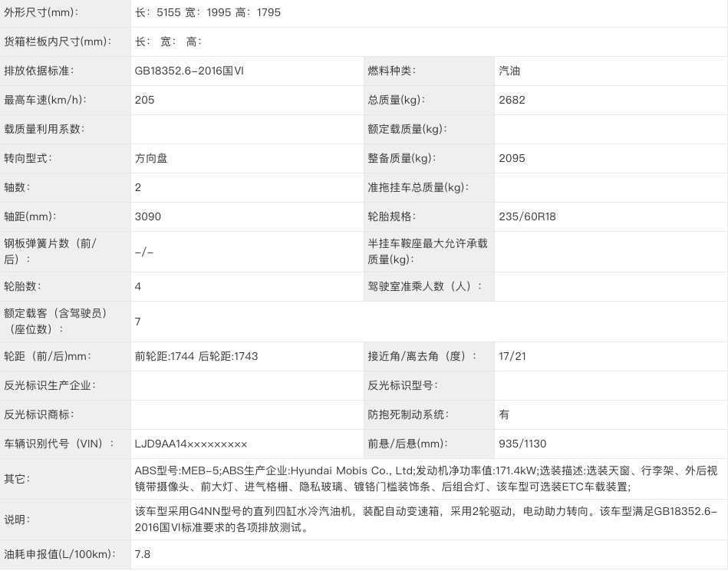This screenshot has width=728, height=571.
Task: Select the rated passenger count value 7
Action: 138,322
